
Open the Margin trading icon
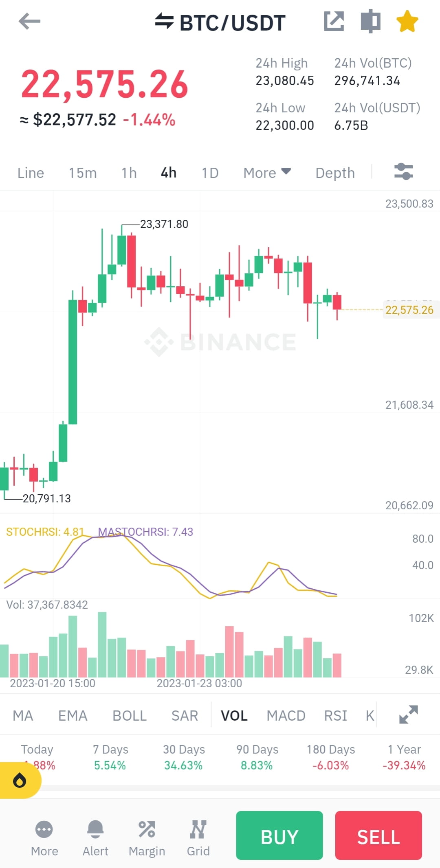click(147, 835)
